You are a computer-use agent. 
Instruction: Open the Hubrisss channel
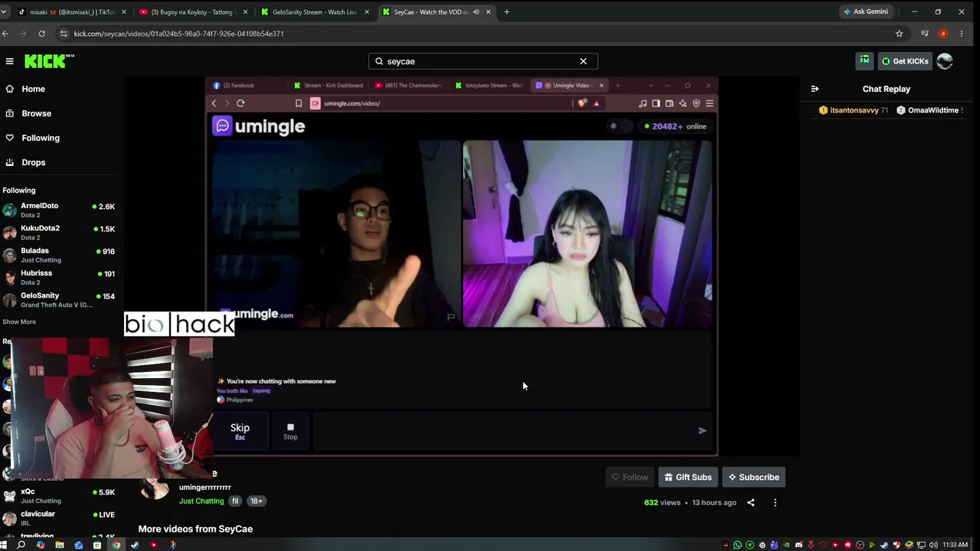pos(59,277)
